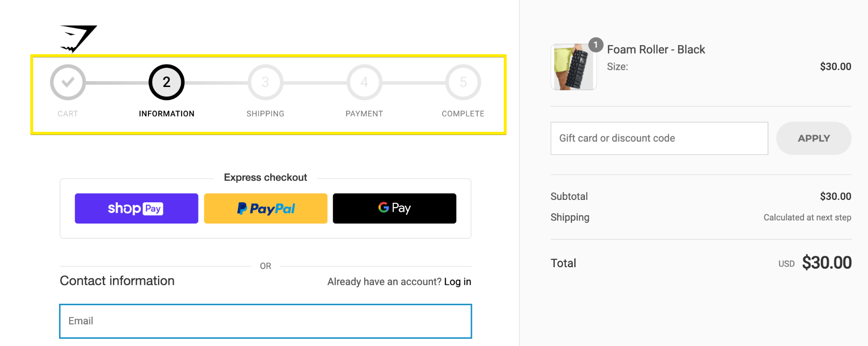
Task: Select the current Information step indicator
Action: coord(166,82)
